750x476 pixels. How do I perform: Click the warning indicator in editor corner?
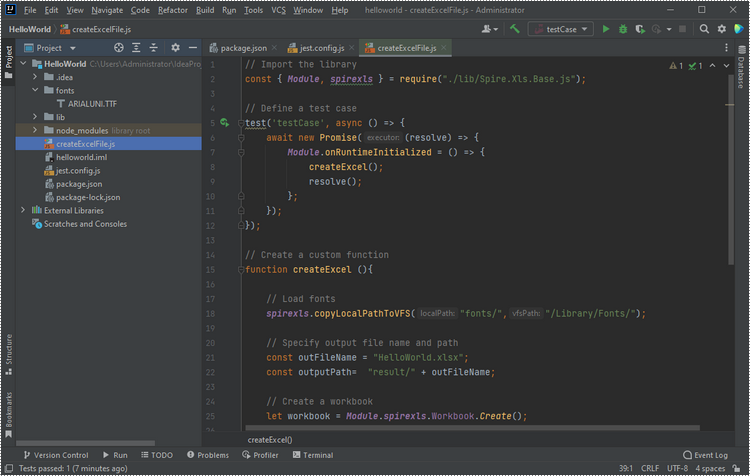coord(676,66)
